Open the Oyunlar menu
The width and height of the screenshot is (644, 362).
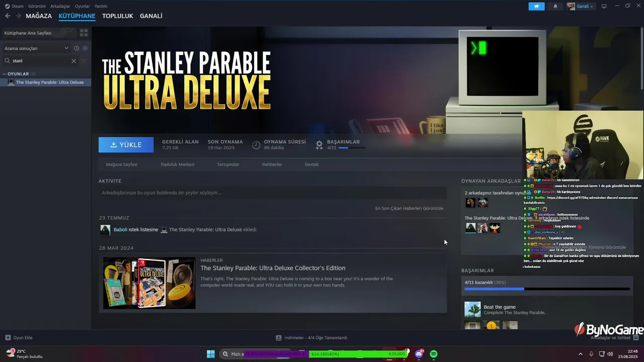click(x=82, y=6)
